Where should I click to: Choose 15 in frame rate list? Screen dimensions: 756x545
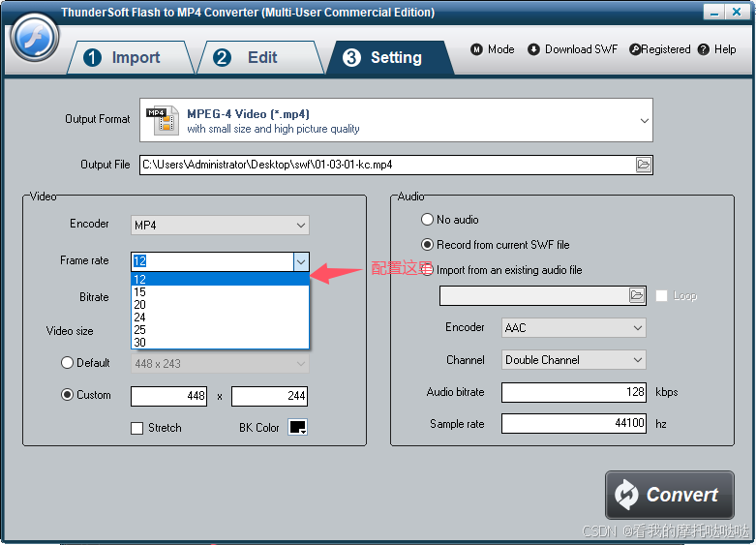220,291
